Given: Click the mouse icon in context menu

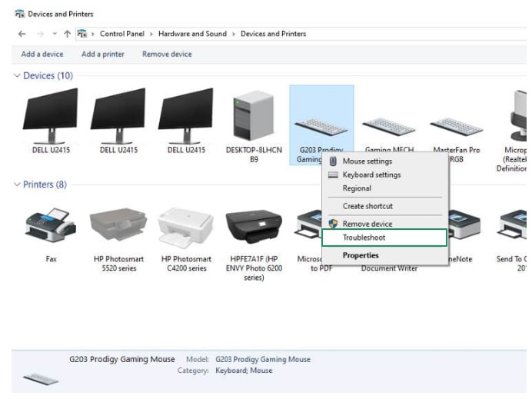Looking at the screenshot, I should point(333,161).
